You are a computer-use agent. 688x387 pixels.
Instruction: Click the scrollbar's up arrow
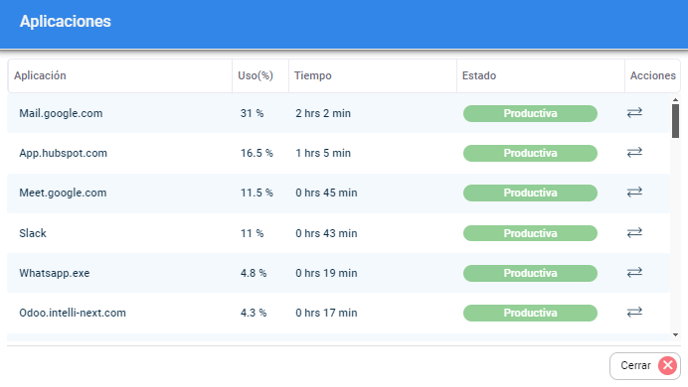[x=675, y=100]
